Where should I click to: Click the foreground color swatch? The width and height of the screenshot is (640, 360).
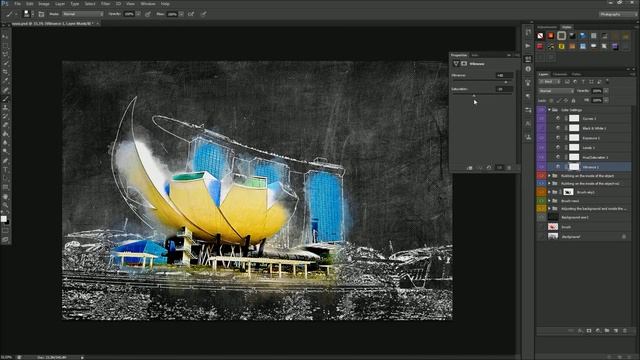[4, 219]
